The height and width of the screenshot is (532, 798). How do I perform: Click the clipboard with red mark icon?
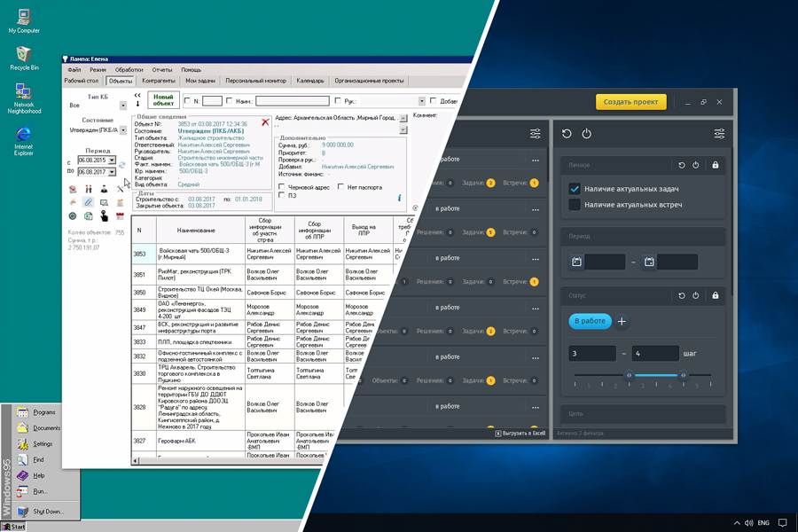tap(73, 189)
